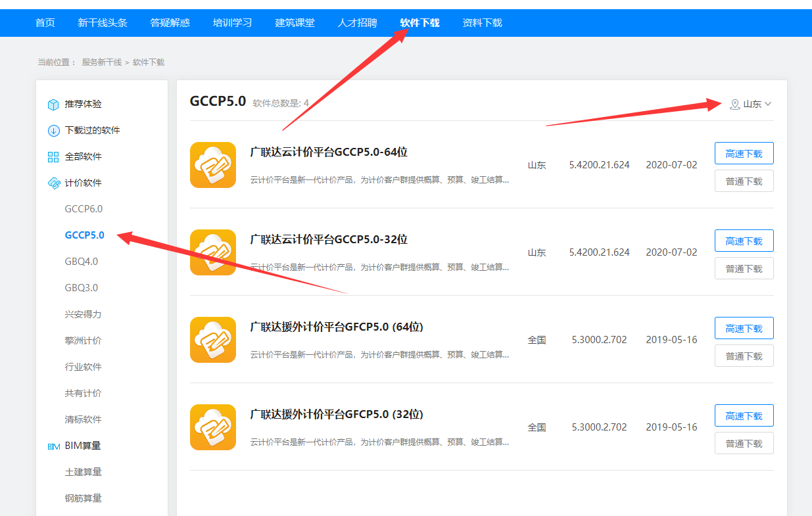Select the 软件下载 nav tab
This screenshot has height=516, width=812.
[x=419, y=23]
